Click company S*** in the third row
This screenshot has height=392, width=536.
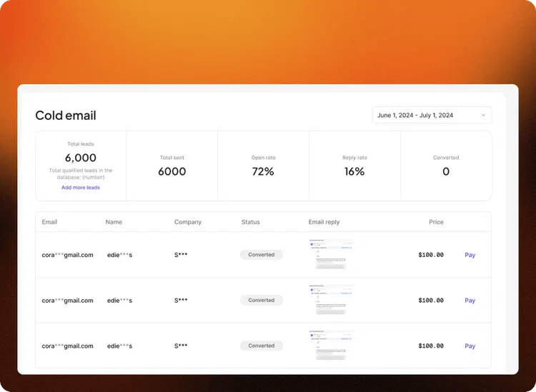click(x=181, y=346)
